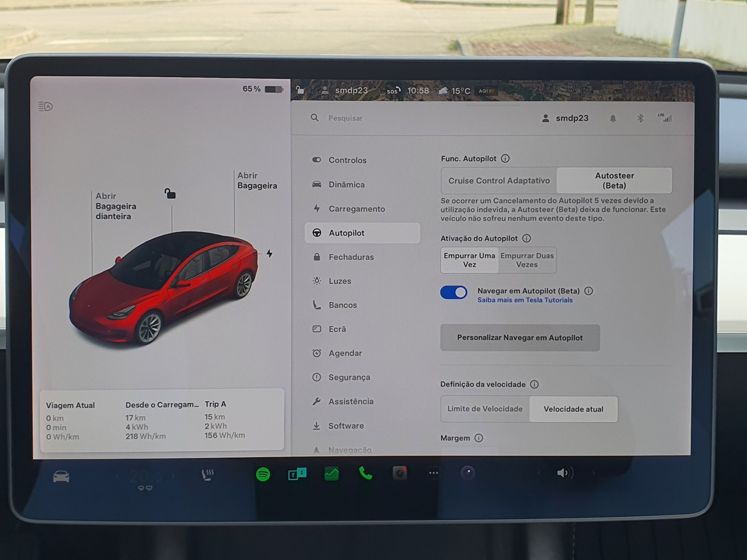Open the dashcam camera app

400,473
